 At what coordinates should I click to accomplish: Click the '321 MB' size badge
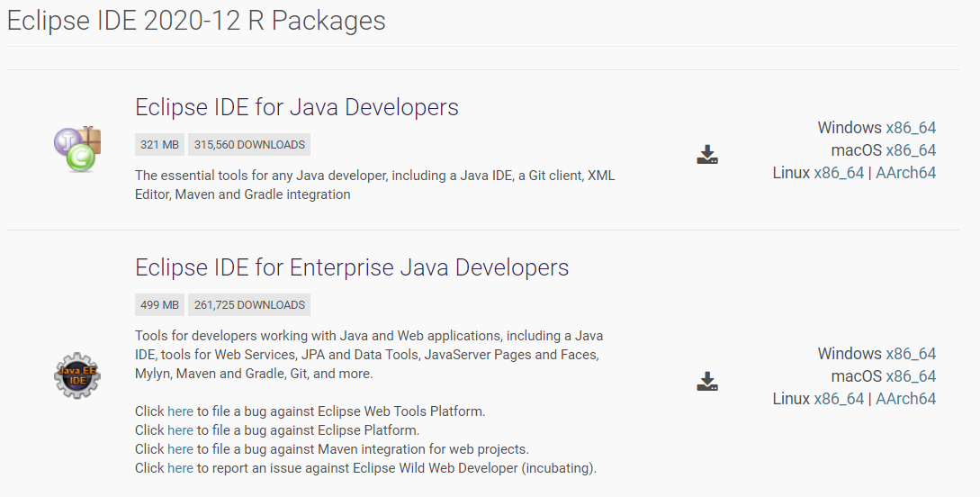[159, 144]
